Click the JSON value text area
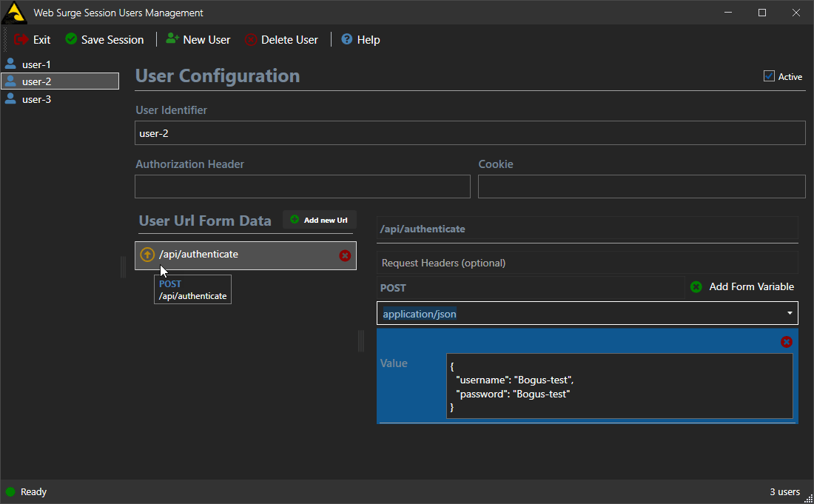This screenshot has width=814, height=504. pos(619,387)
